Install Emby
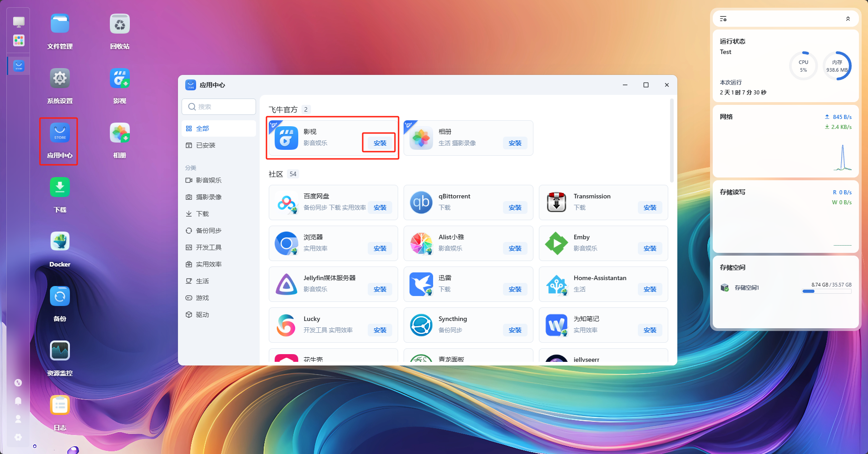 [650, 248]
